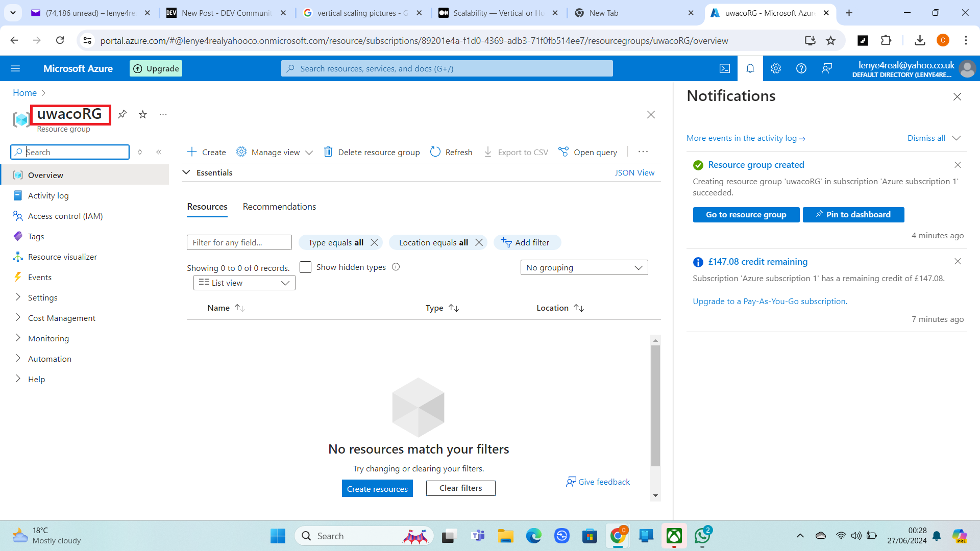
Task: Favorite uwacoRG with the star icon
Action: click(x=143, y=114)
